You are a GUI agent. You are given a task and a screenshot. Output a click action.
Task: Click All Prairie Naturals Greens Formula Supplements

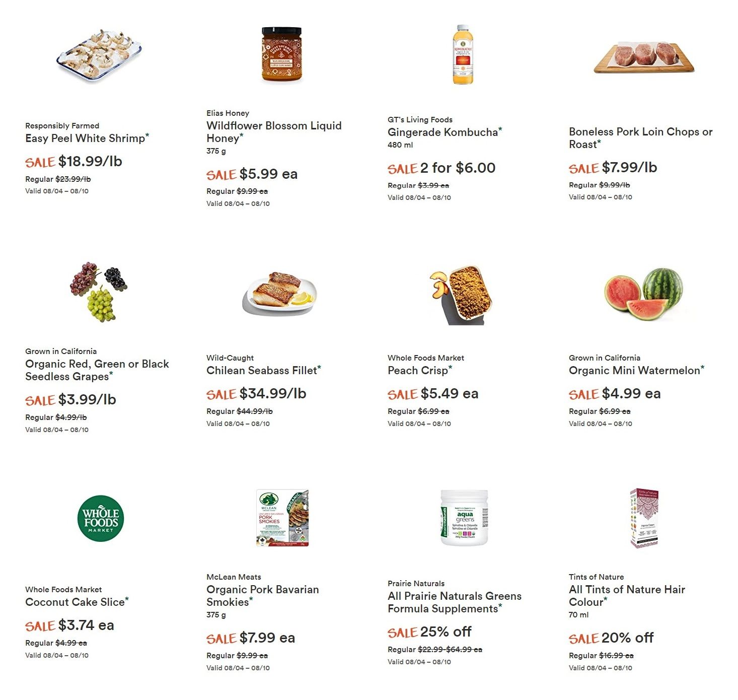coord(455,602)
